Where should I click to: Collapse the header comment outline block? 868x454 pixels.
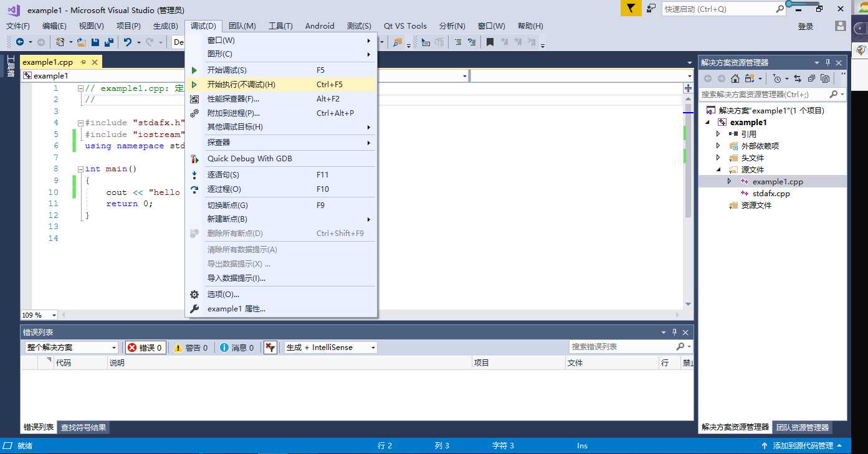[80, 88]
